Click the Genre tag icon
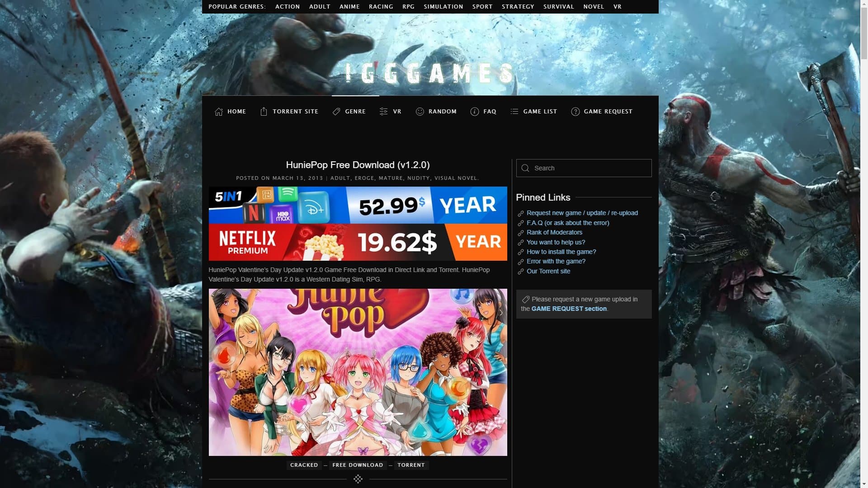This screenshot has width=868, height=488. pyautogui.click(x=336, y=112)
